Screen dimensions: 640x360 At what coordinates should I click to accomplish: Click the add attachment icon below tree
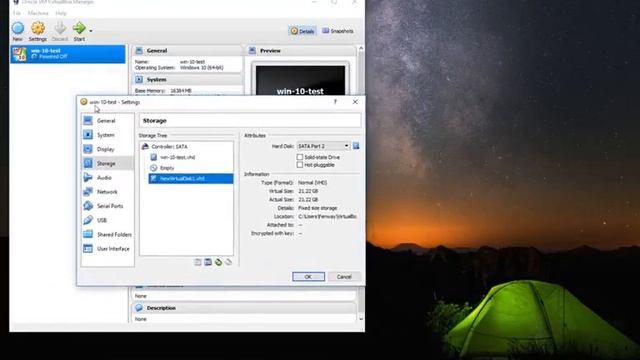[218, 262]
